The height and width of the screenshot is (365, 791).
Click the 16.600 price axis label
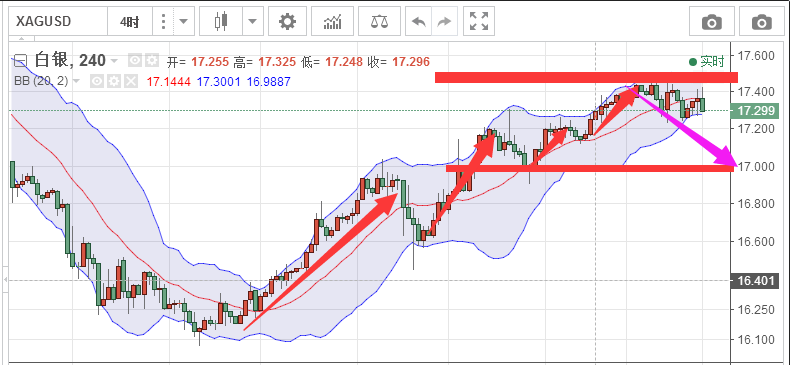pyautogui.click(x=755, y=241)
